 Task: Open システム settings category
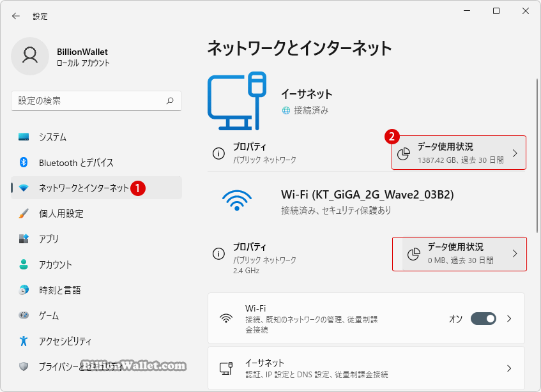pos(96,137)
